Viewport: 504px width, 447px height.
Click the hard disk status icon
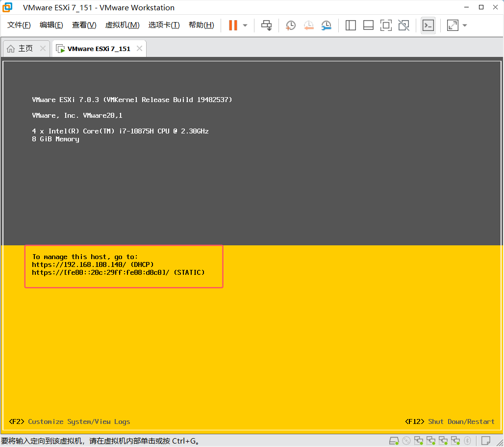(x=394, y=441)
